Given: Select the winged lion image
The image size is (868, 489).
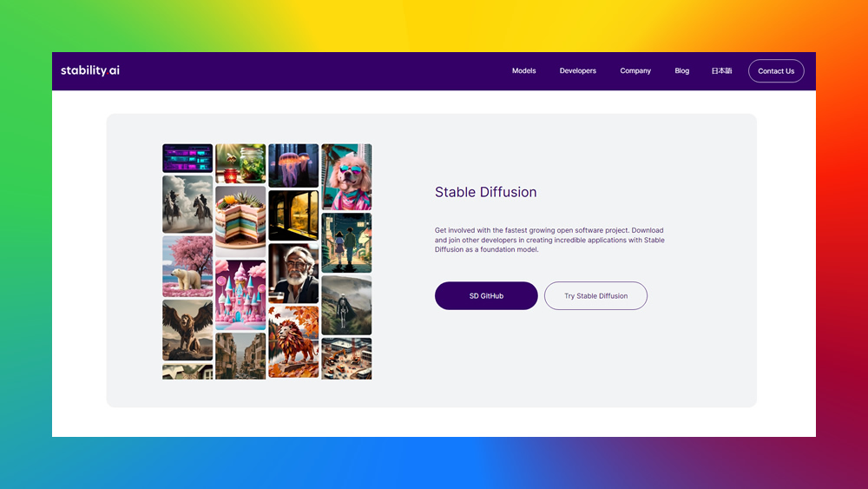Looking at the screenshot, I should 187,330.
